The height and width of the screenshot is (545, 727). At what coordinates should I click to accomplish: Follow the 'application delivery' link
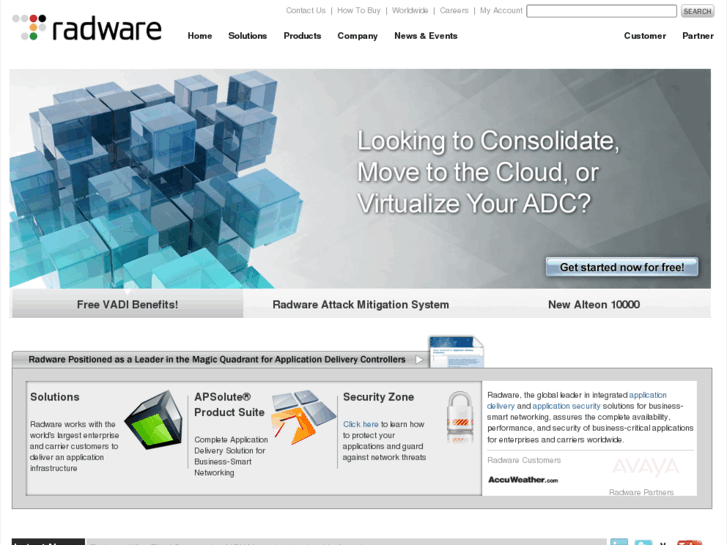coord(576,400)
